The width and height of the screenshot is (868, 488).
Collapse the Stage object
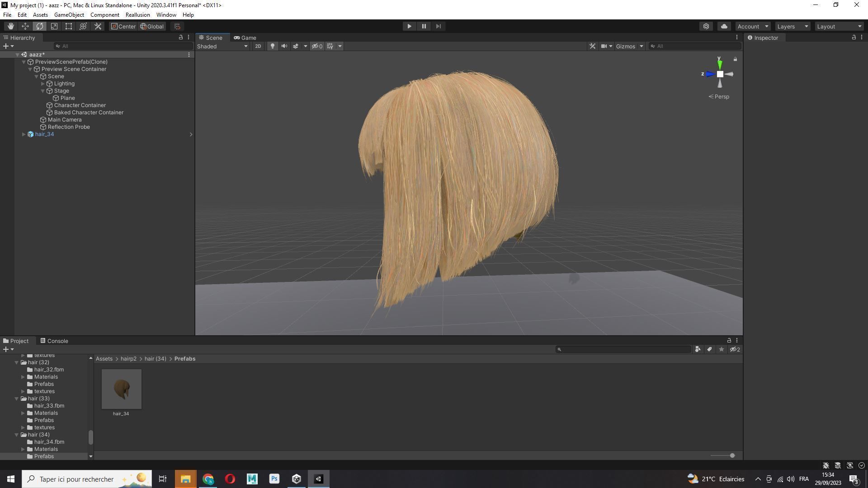[x=43, y=91]
